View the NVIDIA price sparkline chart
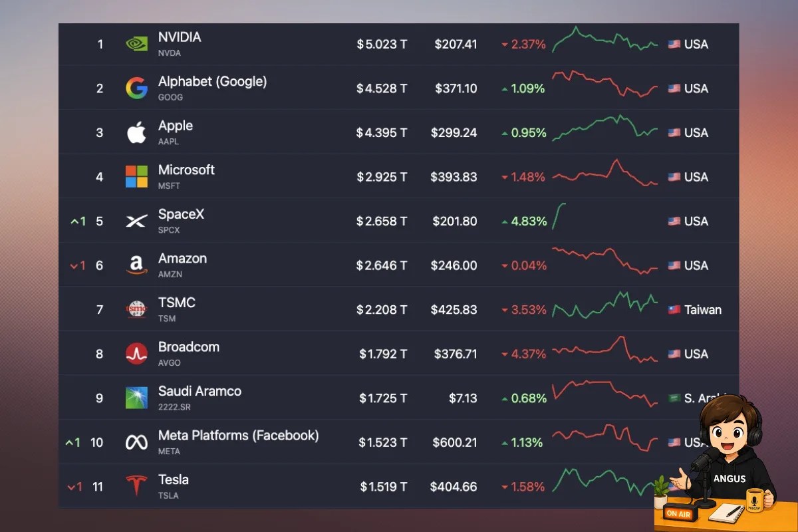The image size is (798, 532). click(x=605, y=40)
